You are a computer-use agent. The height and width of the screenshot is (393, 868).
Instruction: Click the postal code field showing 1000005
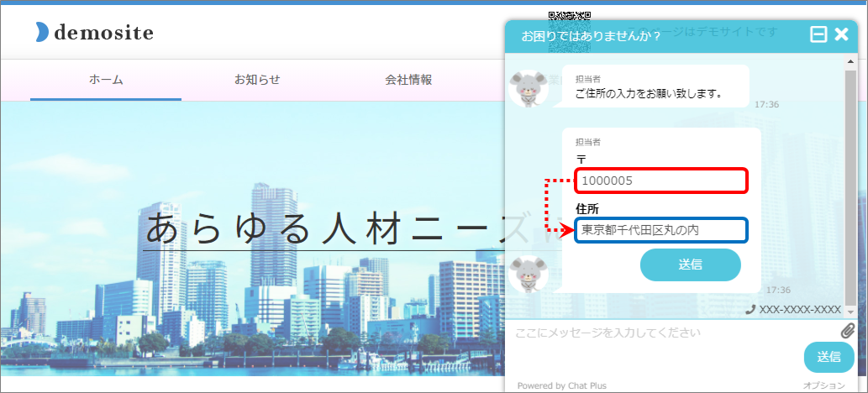[x=661, y=181]
